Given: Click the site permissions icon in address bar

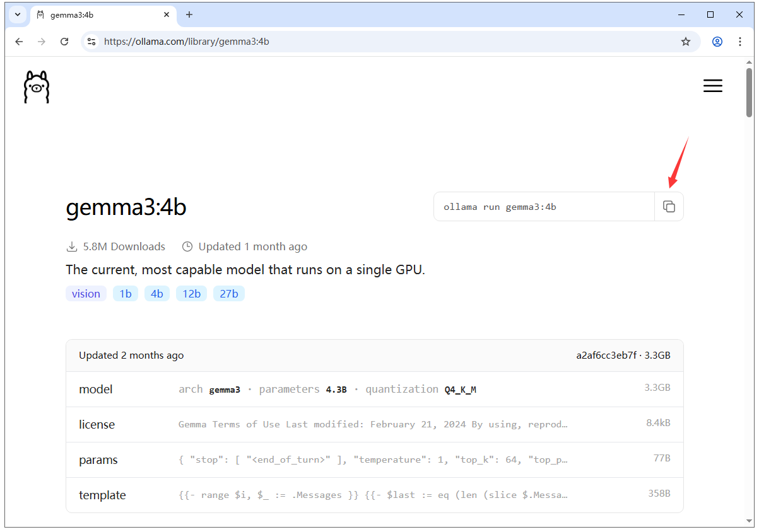Looking at the screenshot, I should 91,41.
